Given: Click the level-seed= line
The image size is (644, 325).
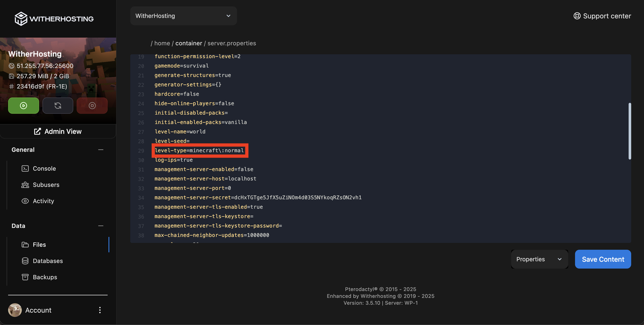Looking at the screenshot, I should click(x=172, y=141).
